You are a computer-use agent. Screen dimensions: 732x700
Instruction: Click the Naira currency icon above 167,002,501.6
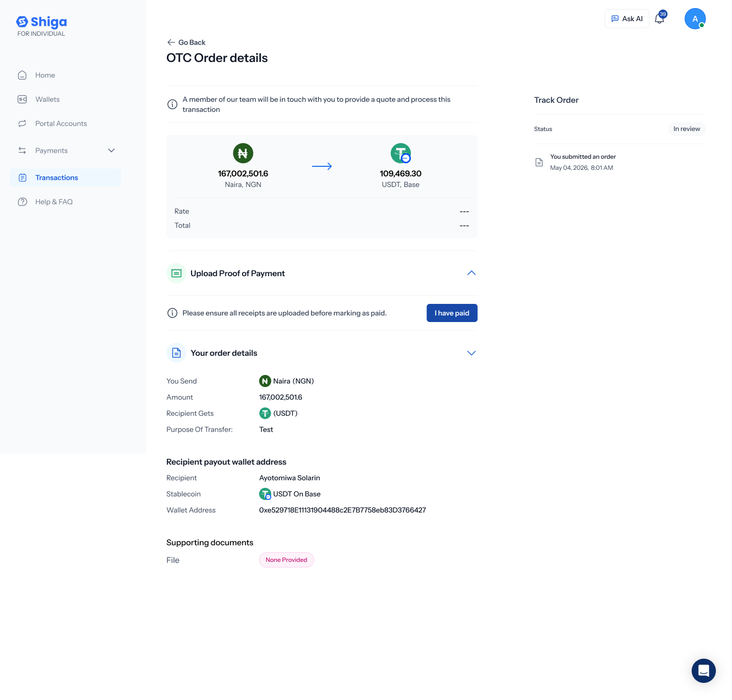tap(243, 153)
